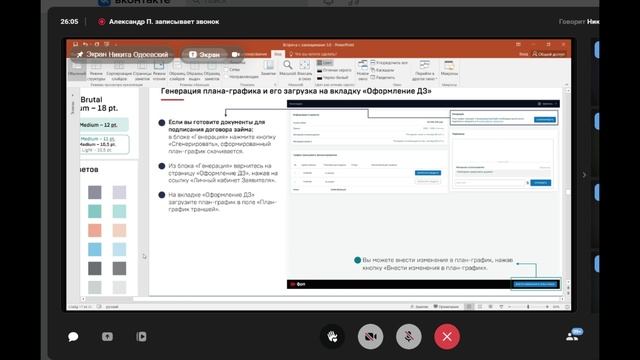Click the slide title text 'Генерация плана-графика'
The height and width of the screenshot is (360, 640).
(x=211, y=91)
